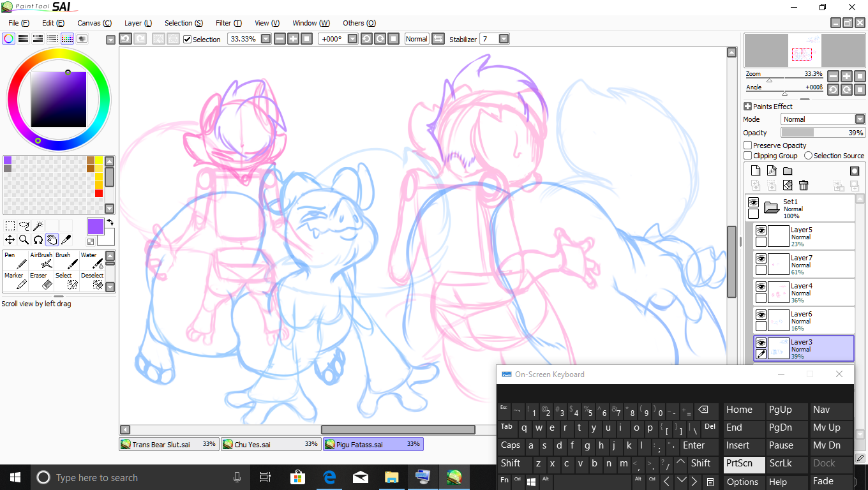Open the File menu
Image resolution: width=868 pixels, height=490 pixels.
point(19,23)
